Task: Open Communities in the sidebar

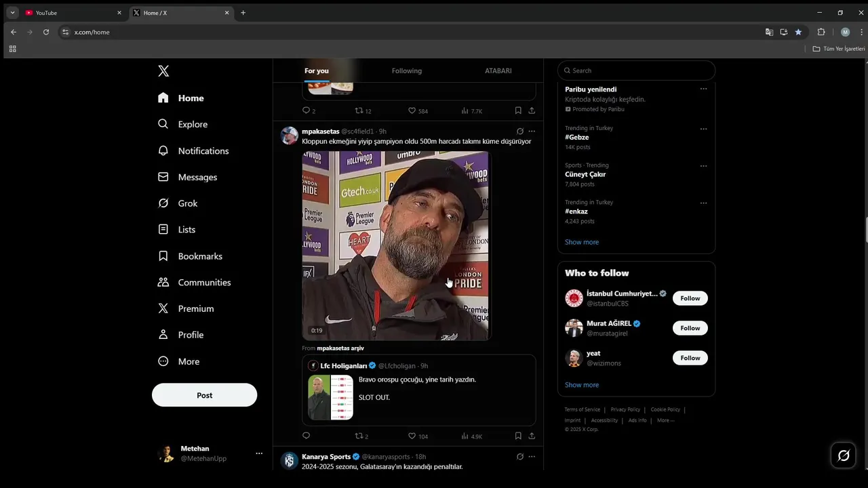Action: pos(194,282)
